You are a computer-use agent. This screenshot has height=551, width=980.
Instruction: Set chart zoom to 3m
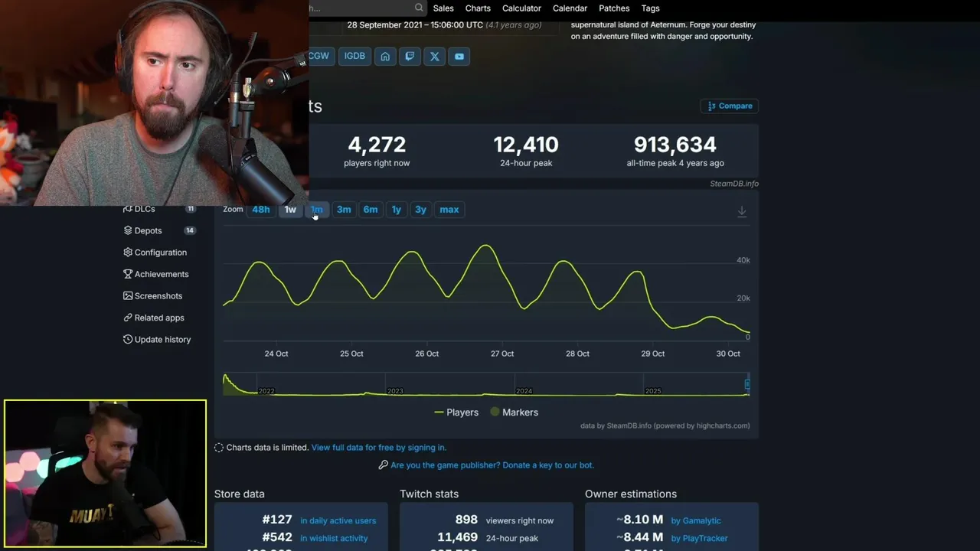coord(344,210)
